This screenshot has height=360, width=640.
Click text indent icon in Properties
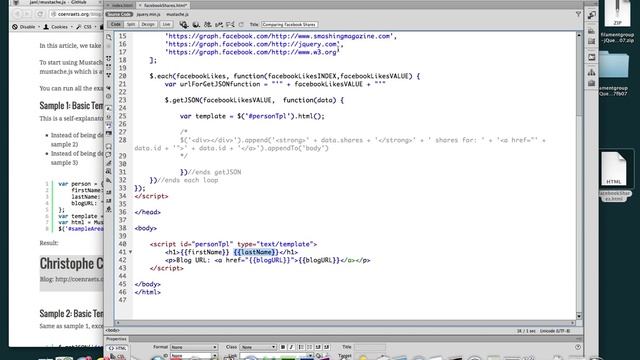pos(326,347)
